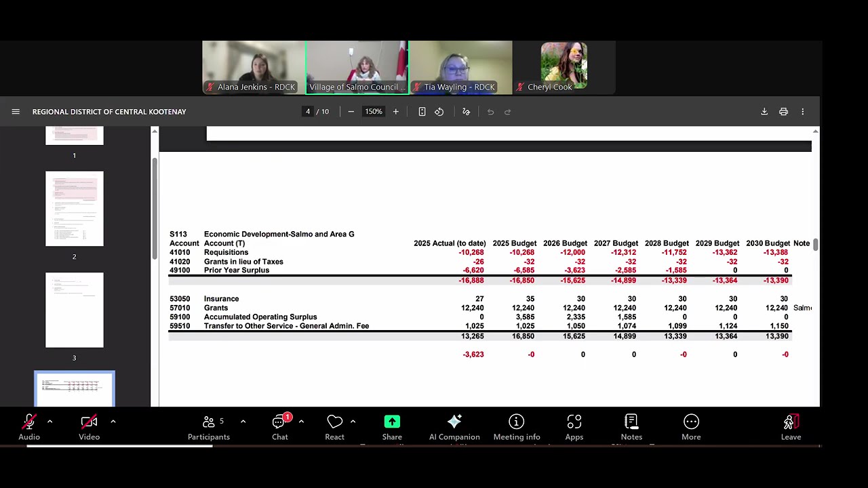The height and width of the screenshot is (488, 868).
Task: Open page 2 thumbnail
Action: click(x=75, y=209)
